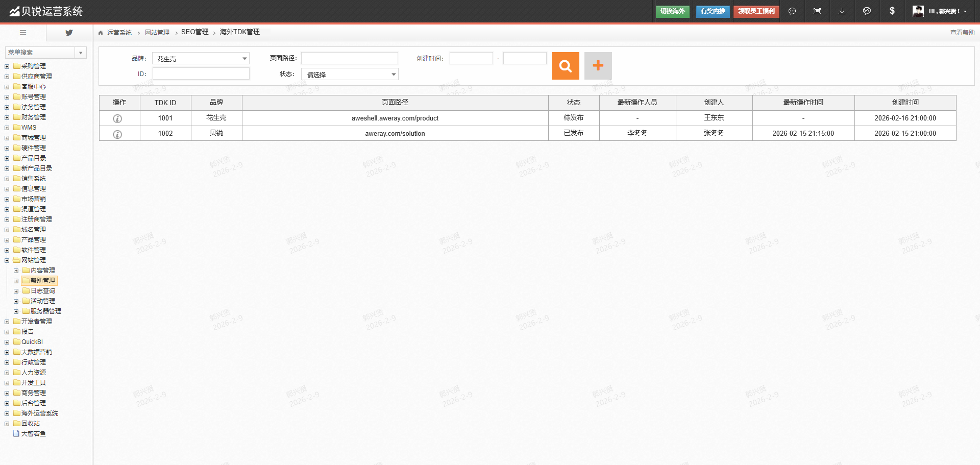Click the red 领取员工福利 button
The width and height of the screenshot is (980, 465).
tap(756, 11)
